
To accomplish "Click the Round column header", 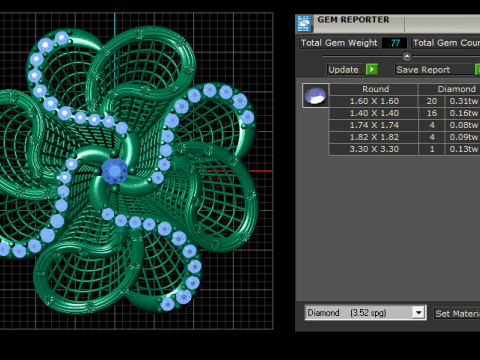I will click(x=374, y=89).
